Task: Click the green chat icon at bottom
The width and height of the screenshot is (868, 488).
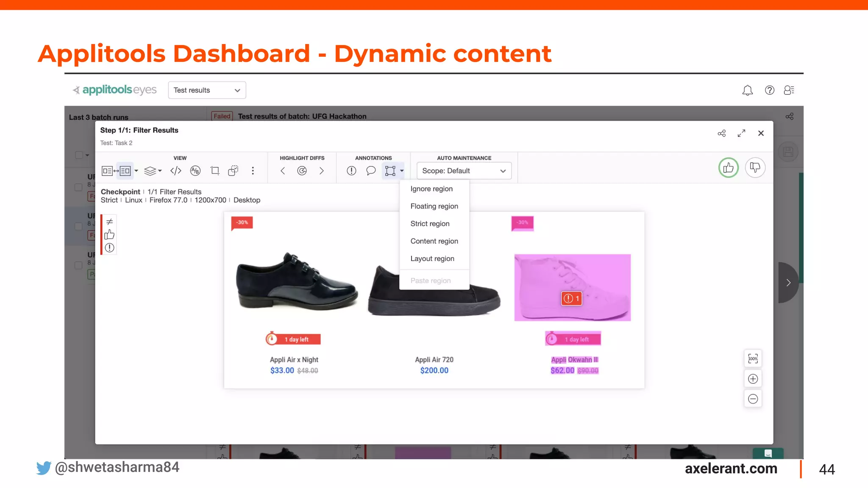Action: point(768,454)
